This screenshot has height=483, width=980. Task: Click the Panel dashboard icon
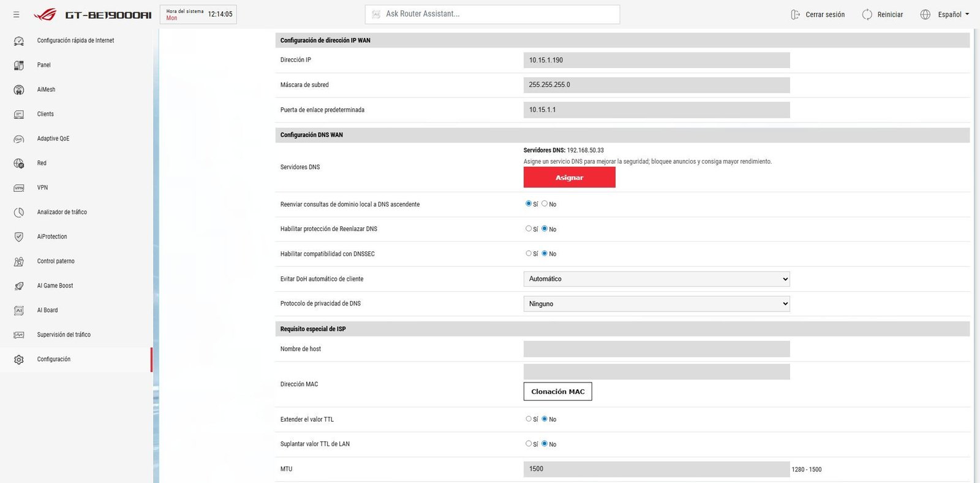click(19, 65)
